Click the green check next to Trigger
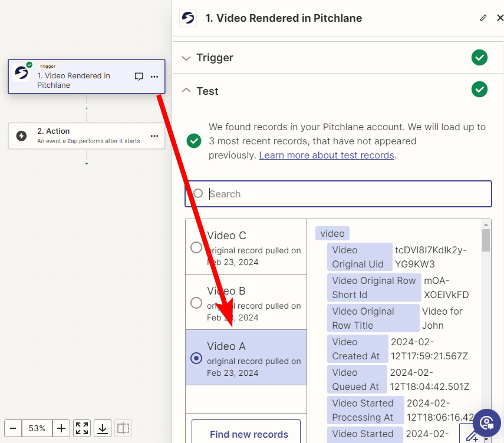This screenshot has height=443, width=504. click(479, 58)
